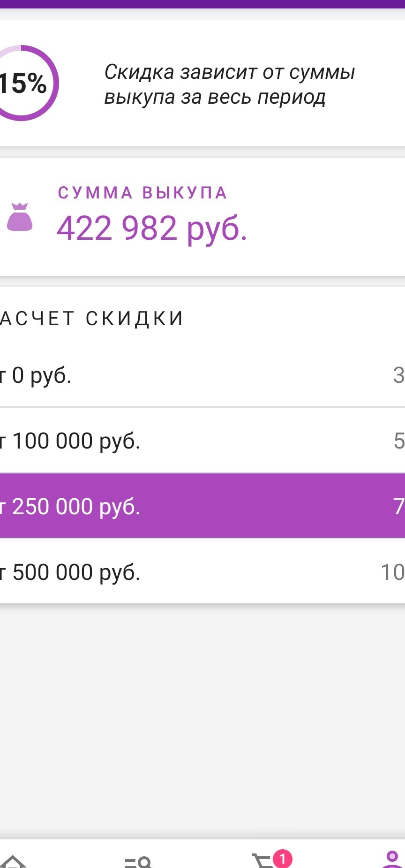Tap the РАСЧЕТ СКИДКИ section header
This screenshot has height=868, width=405.
pyautogui.click(x=91, y=318)
